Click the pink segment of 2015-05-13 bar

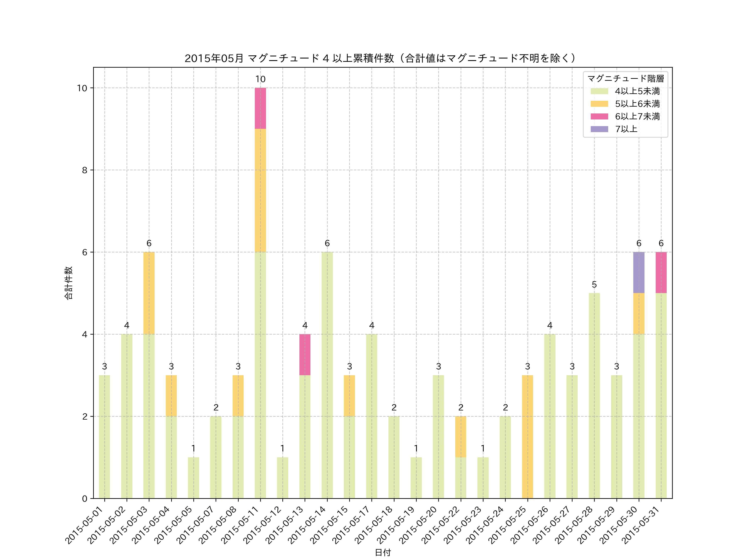pos(305,354)
